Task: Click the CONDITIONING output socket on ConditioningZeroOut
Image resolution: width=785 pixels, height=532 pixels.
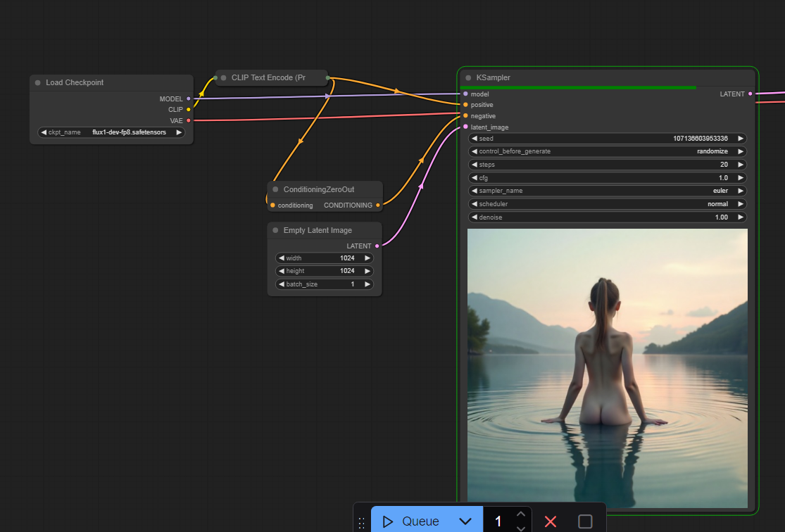Action: point(377,205)
